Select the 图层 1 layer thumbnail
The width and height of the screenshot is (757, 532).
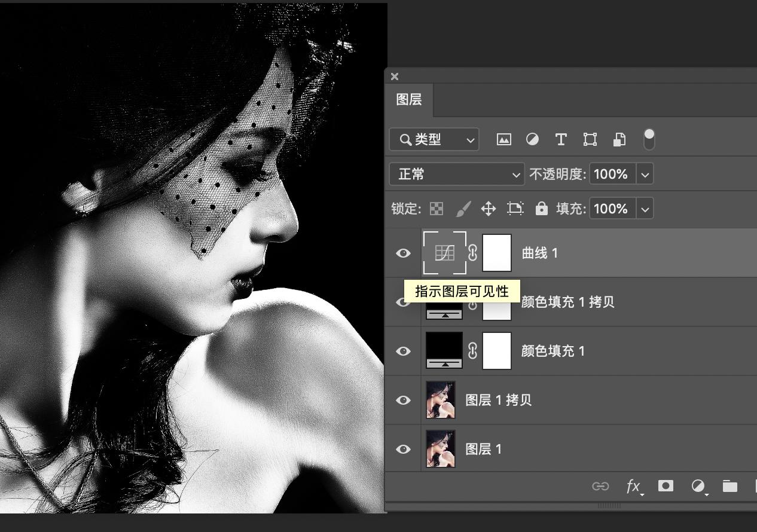(x=441, y=449)
